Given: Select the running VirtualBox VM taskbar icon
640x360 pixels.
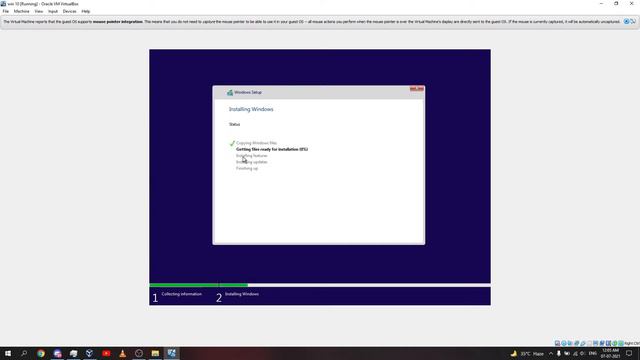Looking at the screenshot, I should (171, 353).
